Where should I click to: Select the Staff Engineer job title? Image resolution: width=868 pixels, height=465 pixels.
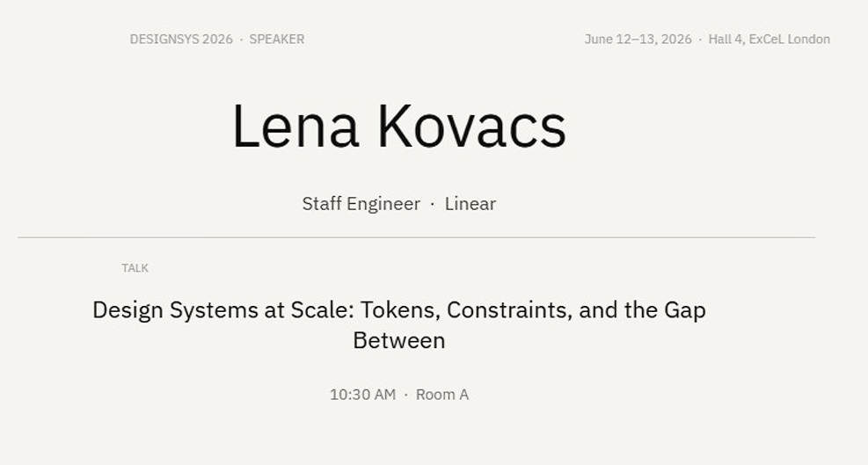coord(361,204)
